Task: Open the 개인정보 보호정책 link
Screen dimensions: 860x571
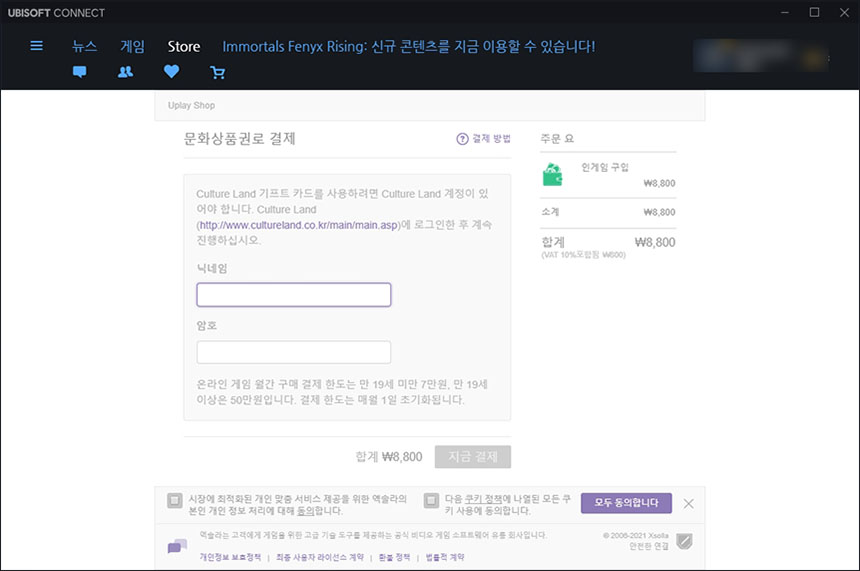Action: point(230,557)
